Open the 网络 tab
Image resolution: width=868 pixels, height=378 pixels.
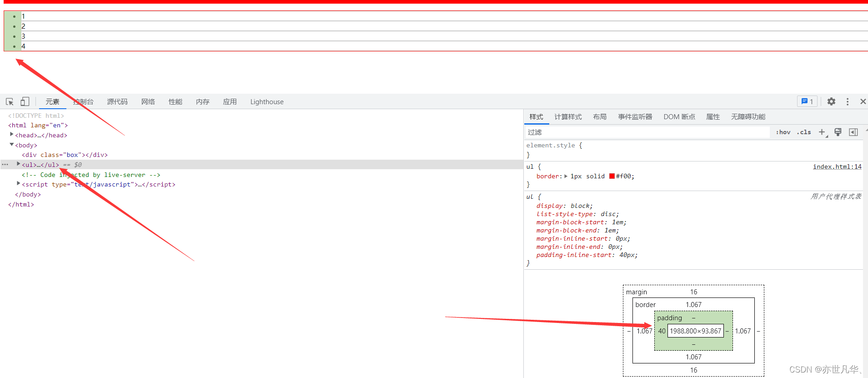(148, 101)
